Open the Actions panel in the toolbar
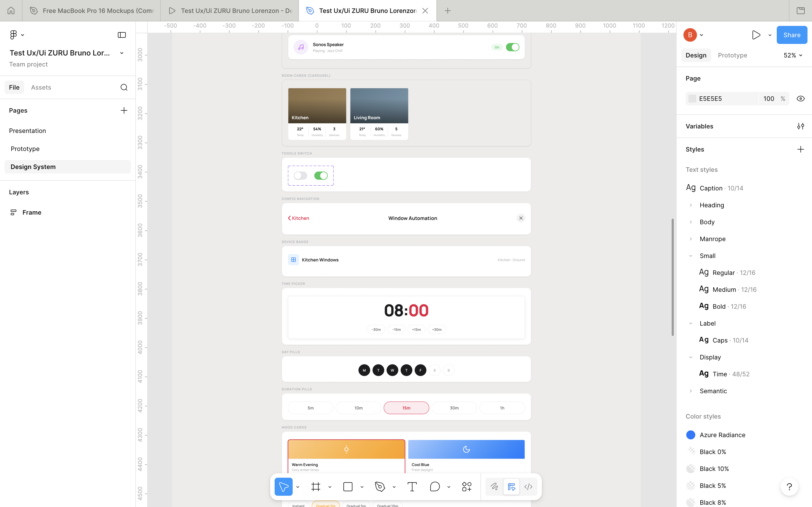The image size is (812, 507). coord(467,486)
